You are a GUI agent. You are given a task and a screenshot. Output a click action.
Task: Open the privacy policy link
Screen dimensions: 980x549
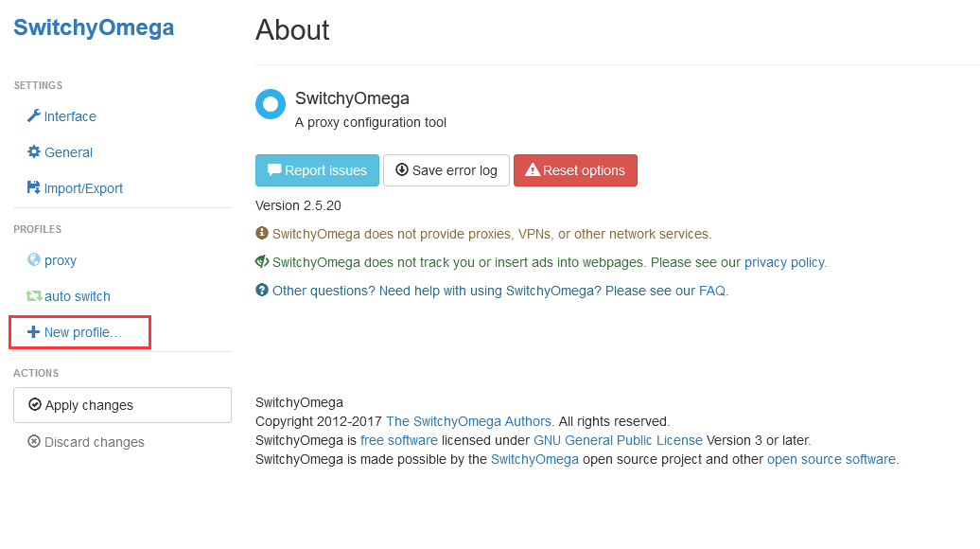pyautogui.click(x=784, y=262)
